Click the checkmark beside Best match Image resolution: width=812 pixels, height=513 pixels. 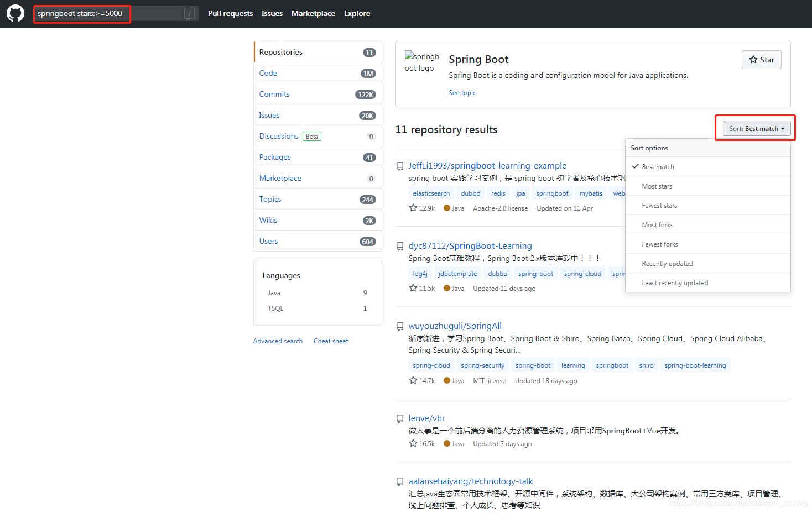click(636, 166)
